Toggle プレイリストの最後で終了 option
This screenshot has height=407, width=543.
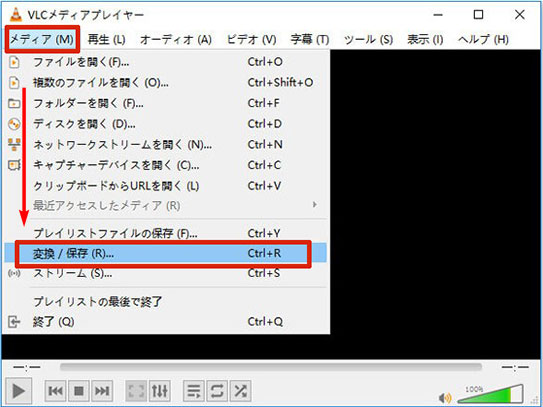point(166,301)
